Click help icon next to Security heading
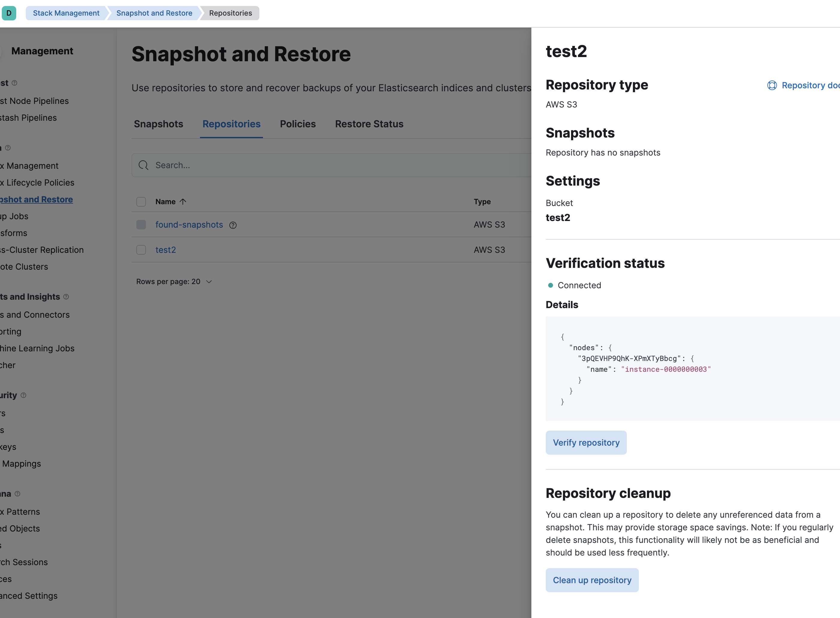The height and width of the screenshot is (618, 840). pyautogui.click(x=23, y=395)
